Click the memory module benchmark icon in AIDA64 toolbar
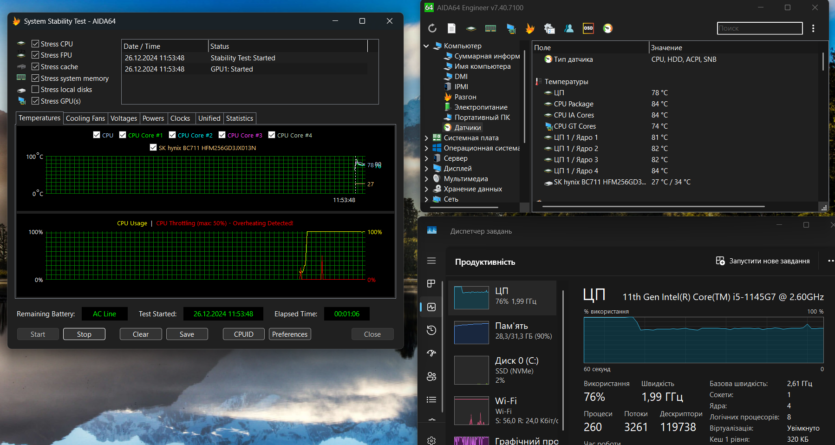 pos(490,28)
